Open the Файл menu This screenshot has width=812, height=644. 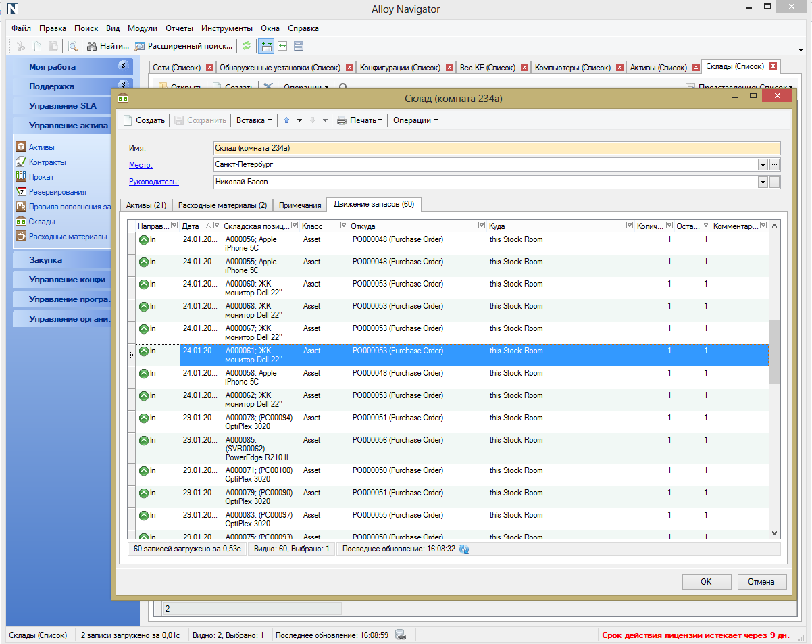pyautogui.click(x=22, y=28)
